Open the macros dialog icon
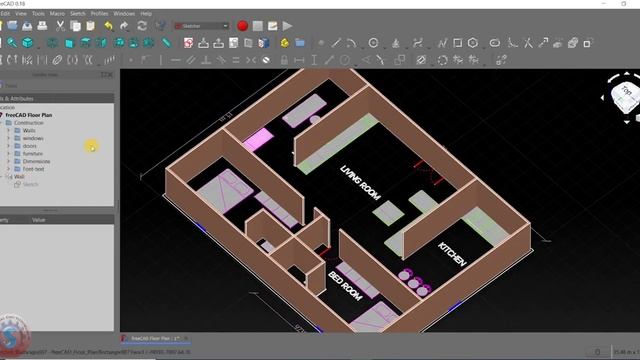 [x=273, y=26]
